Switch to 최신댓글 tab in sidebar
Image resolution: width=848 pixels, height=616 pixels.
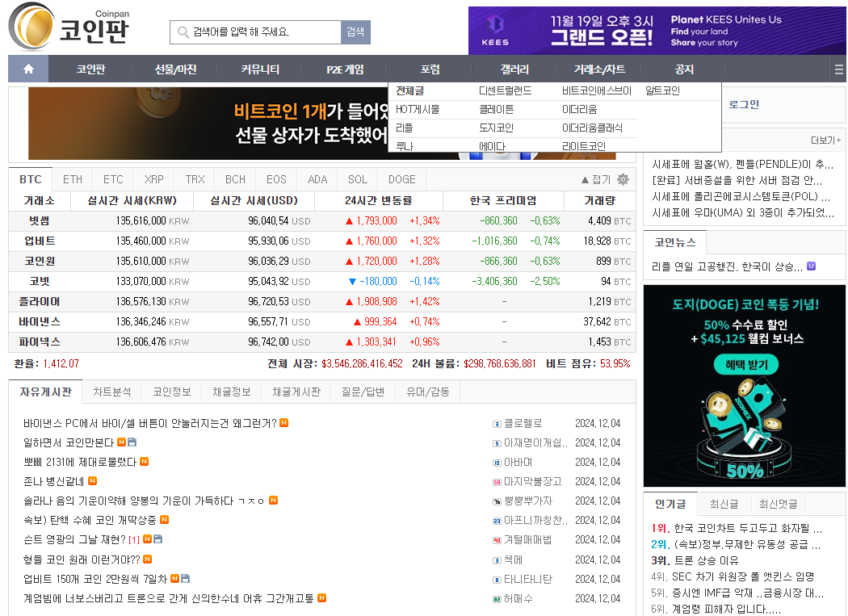tap(779, 504)
